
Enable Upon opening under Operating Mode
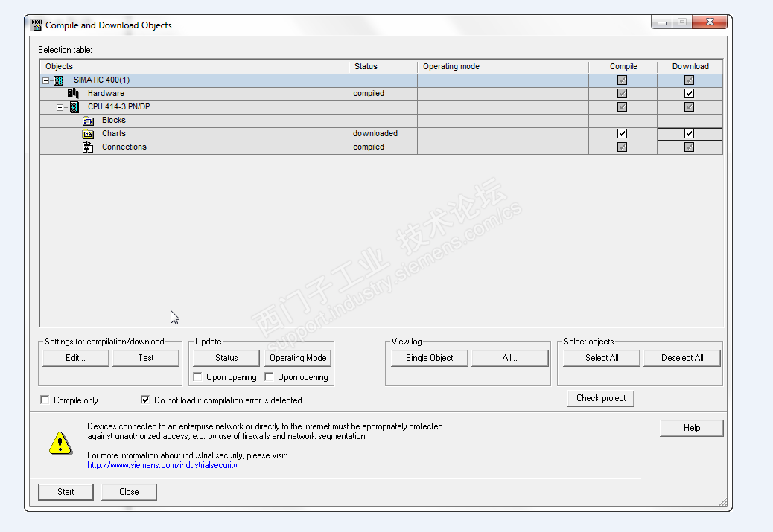(269, 376)
